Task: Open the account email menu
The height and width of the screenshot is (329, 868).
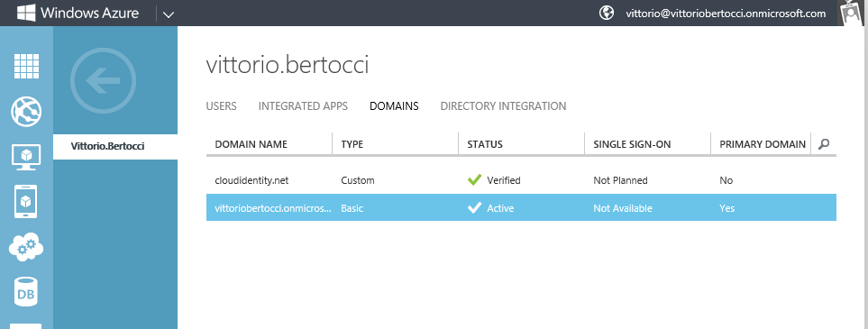Action: coord(726,14)
